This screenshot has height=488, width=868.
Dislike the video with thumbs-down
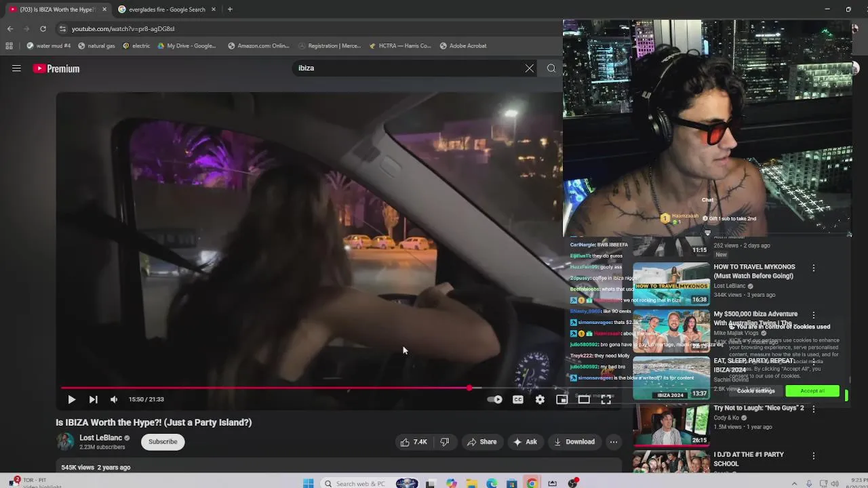[x=445, y=442]
